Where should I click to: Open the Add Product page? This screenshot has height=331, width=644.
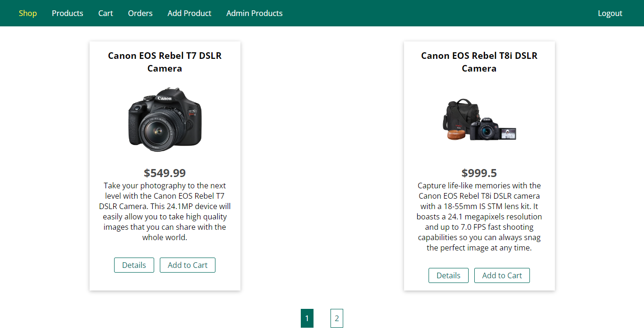coord(189,13)
